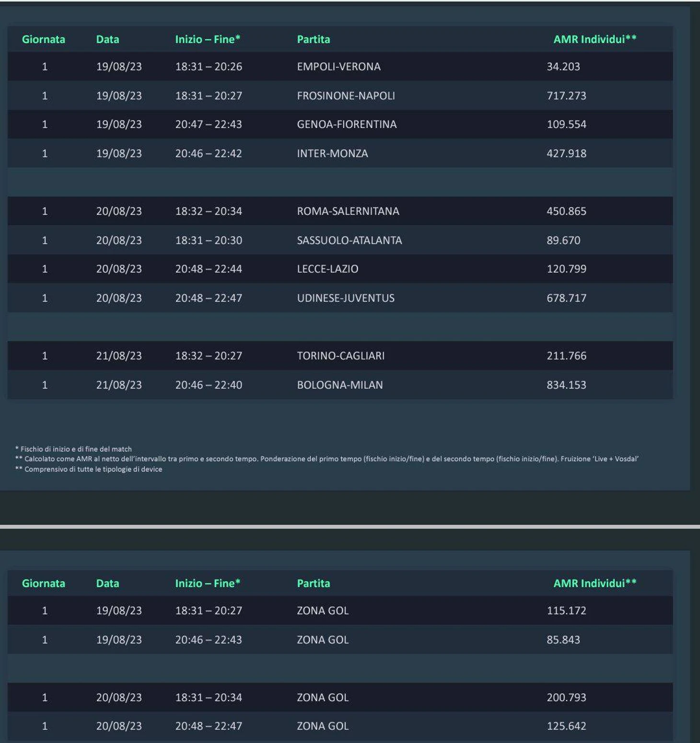Click the AMR value 211.766
Image resolution: width=700 pixels, height=743 pixels.
point(566,356)
